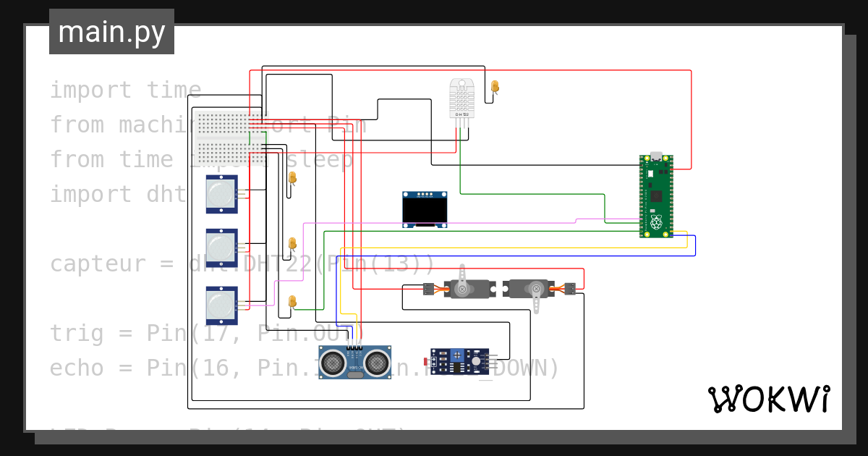Click the Raspberry logo on the Pico
This screenshot has width=868, height=456.
(x=656, y=223)
